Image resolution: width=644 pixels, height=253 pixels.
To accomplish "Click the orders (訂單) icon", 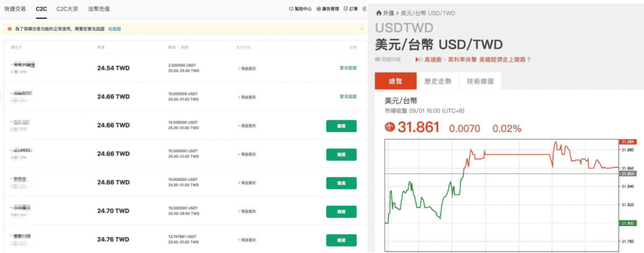I will click(x=345, y=9).
